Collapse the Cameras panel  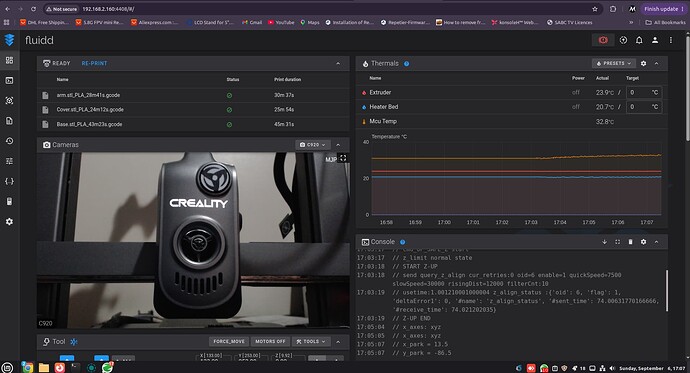[338, 145]
